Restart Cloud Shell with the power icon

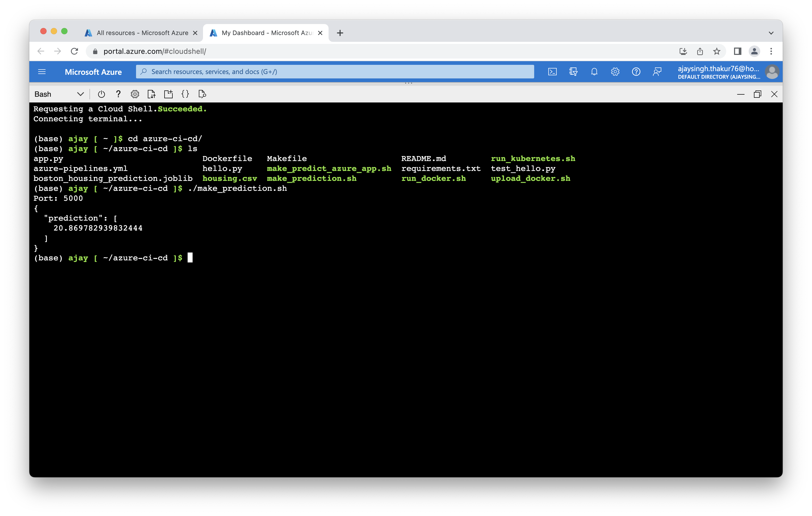coord(101,94)
